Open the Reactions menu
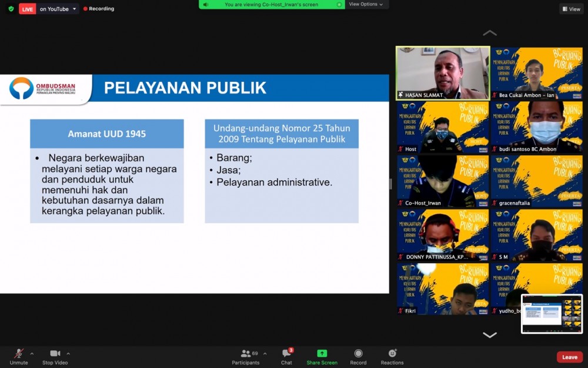 tap(392, 357)
